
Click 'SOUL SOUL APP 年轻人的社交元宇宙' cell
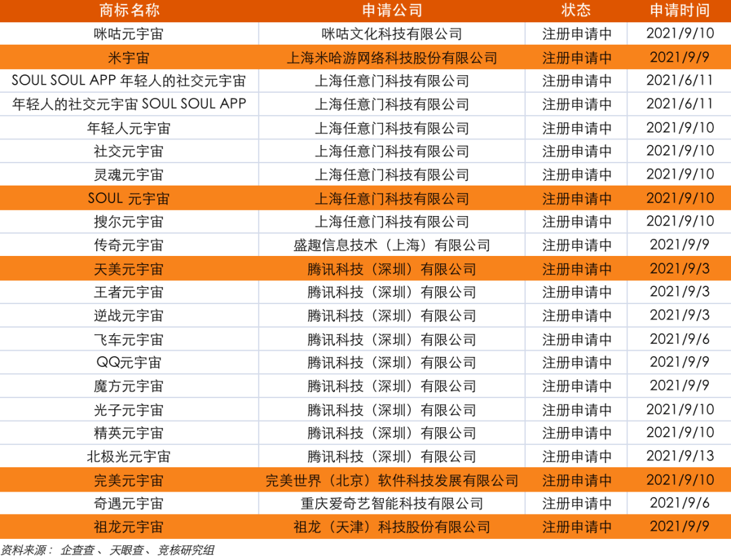point(129,81)
